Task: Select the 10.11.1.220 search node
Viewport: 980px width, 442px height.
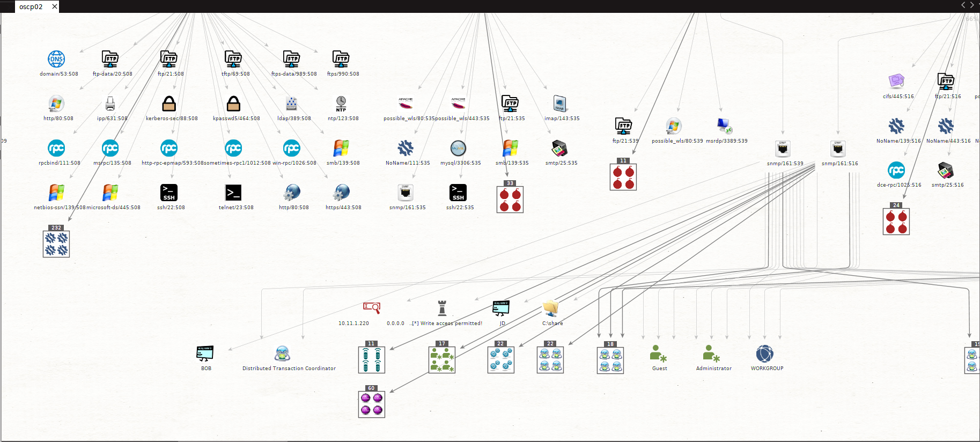Action: (x=371, y=308)
